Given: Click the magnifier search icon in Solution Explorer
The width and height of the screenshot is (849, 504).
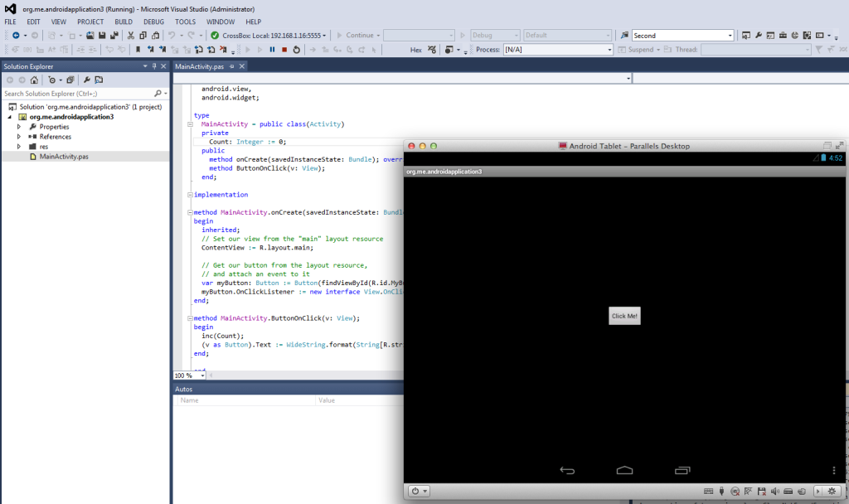Looking at the screenshot, I should point(158,94).
